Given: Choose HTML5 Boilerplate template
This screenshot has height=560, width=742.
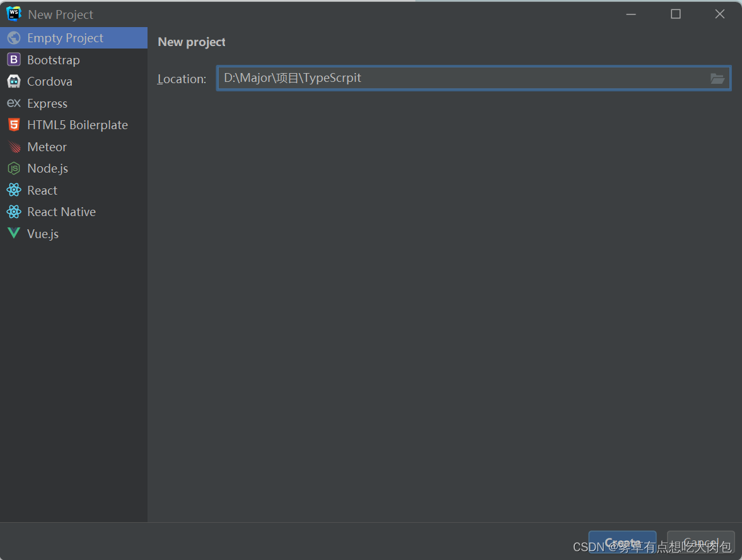Looking at the screenshot, I should [x=74, y=125].
